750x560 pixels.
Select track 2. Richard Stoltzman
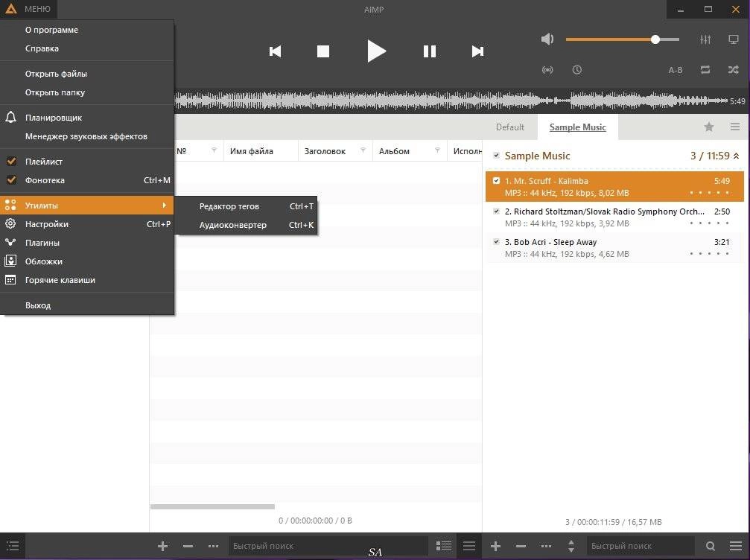point(614,217)
